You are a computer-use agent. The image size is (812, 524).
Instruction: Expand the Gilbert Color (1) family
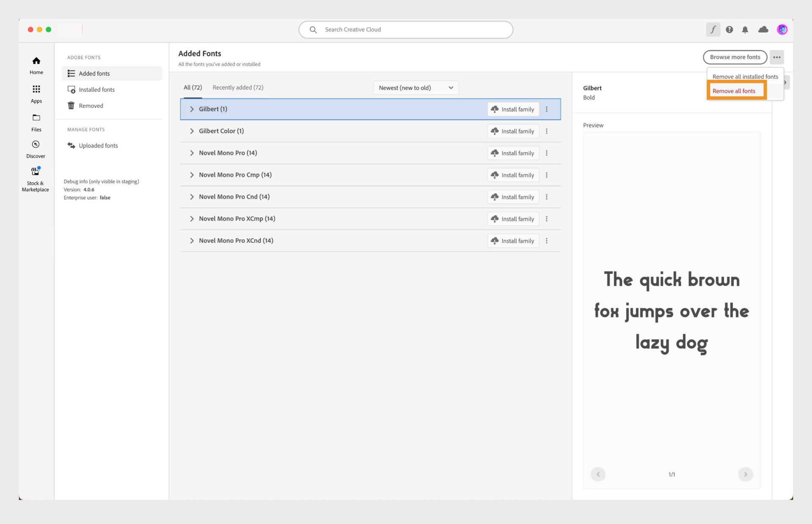pyautogui.click(x=192, y=131)
